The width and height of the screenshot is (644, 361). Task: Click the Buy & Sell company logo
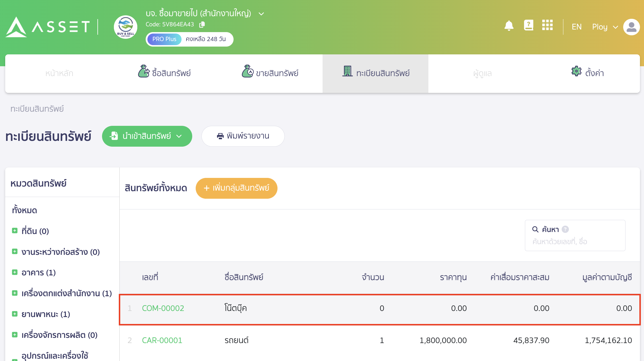125,27
